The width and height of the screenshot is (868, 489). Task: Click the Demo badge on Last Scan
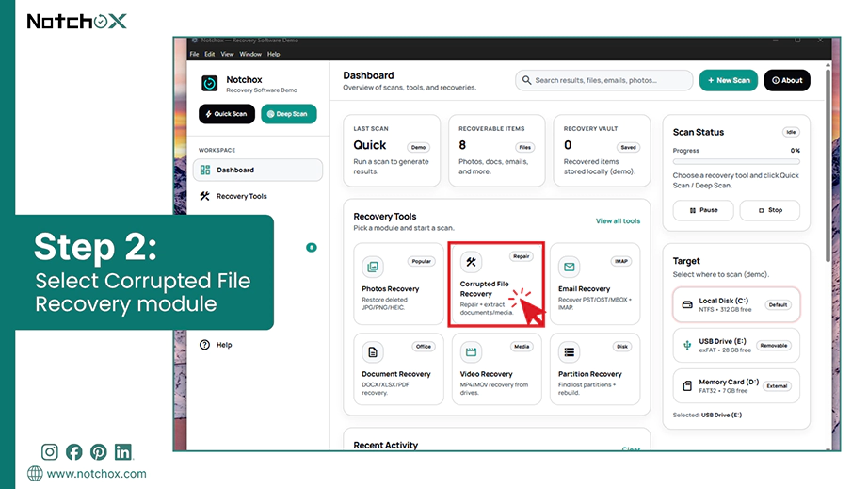pyautogui.click(x=419, y=147)
